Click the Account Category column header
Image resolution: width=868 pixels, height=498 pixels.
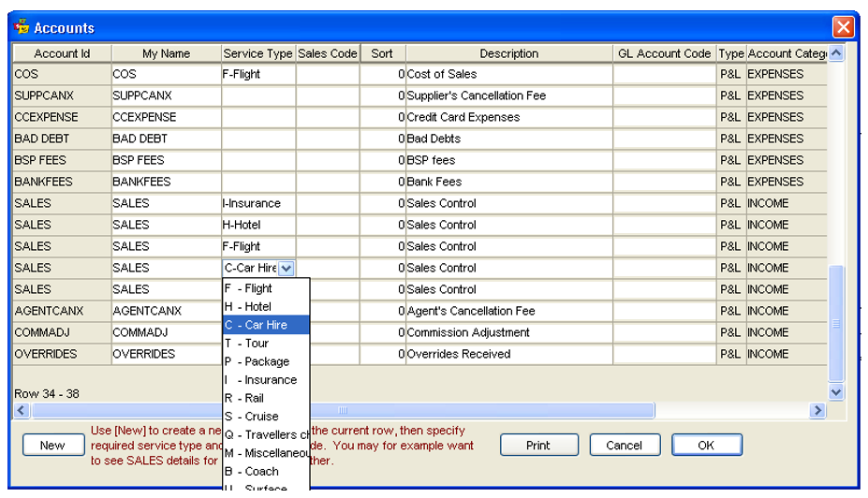click(787, 53)
